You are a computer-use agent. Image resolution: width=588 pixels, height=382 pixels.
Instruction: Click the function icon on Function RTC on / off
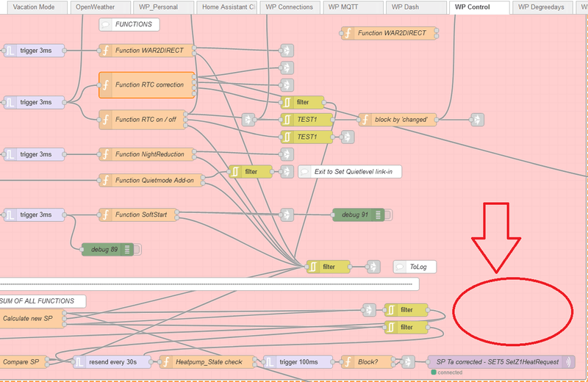click(106, 120)
